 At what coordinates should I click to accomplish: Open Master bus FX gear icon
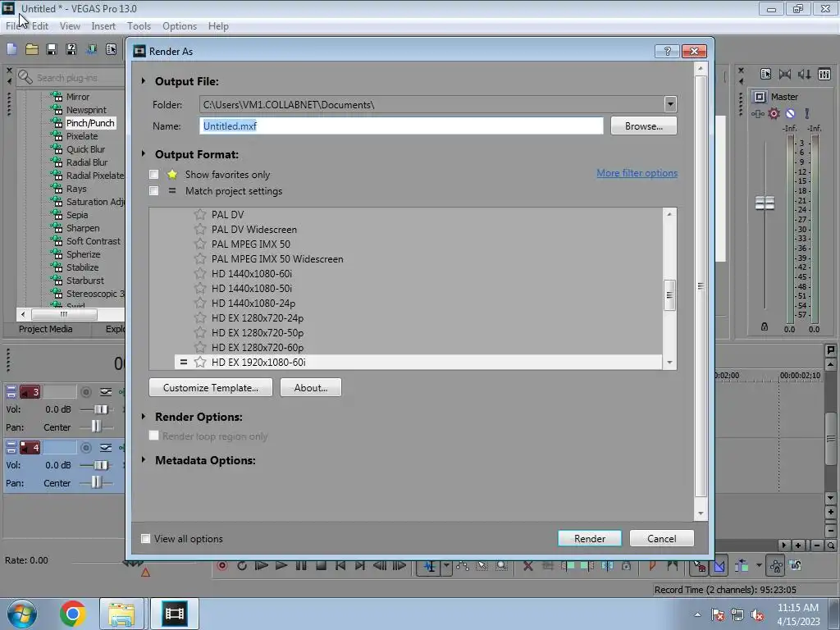tap(774, 113)
